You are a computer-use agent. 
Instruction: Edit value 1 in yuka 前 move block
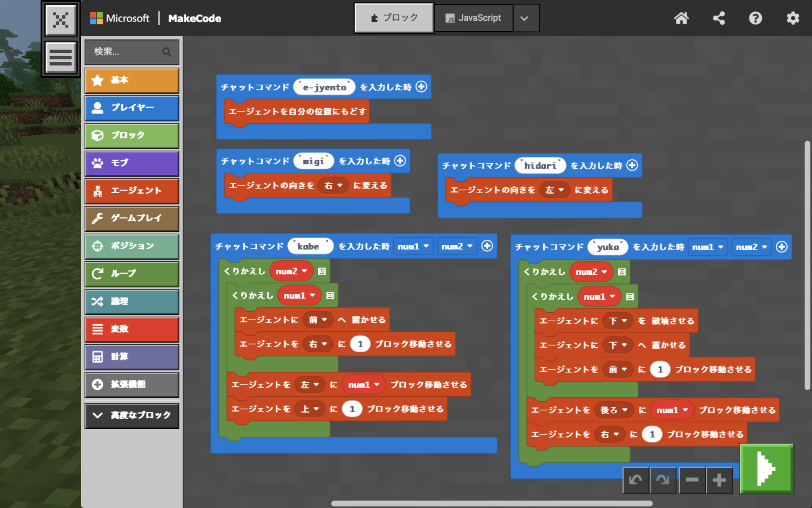click(x=660, y=370)
